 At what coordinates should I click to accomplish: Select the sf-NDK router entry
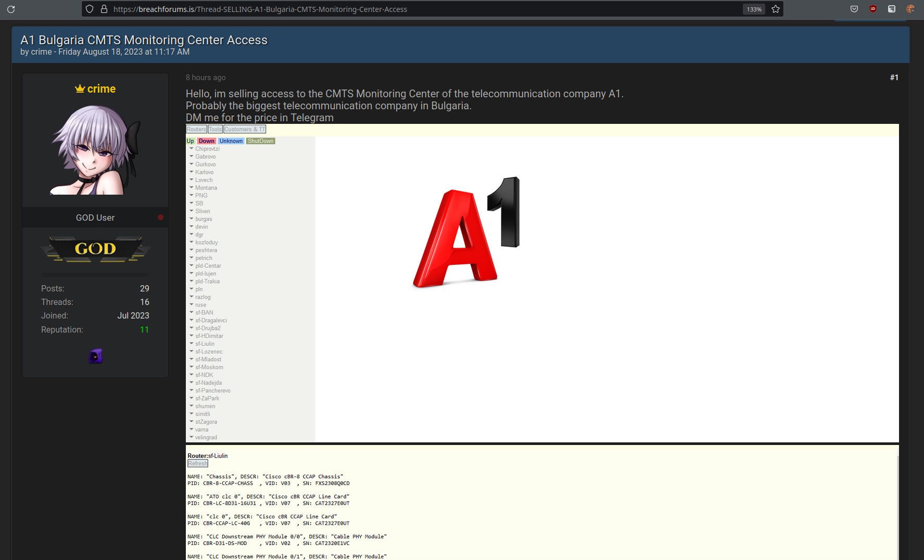(x=204, y=375)
